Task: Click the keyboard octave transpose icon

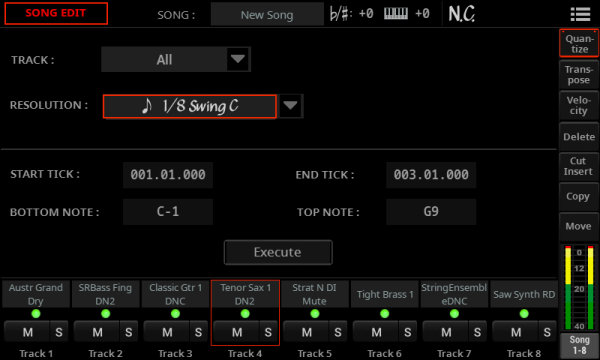Action: (396, 14)
